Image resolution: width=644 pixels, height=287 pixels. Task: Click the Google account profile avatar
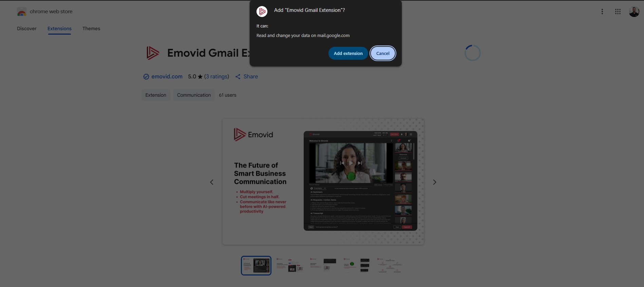634,12
